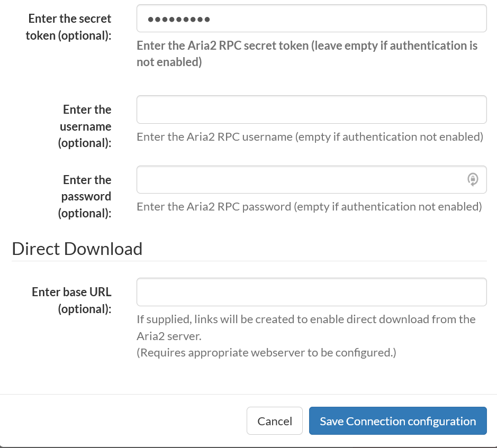Click the 'Enter base URL' label
The height and width of the screenshot is (448, 497).
tap(71, 300)
